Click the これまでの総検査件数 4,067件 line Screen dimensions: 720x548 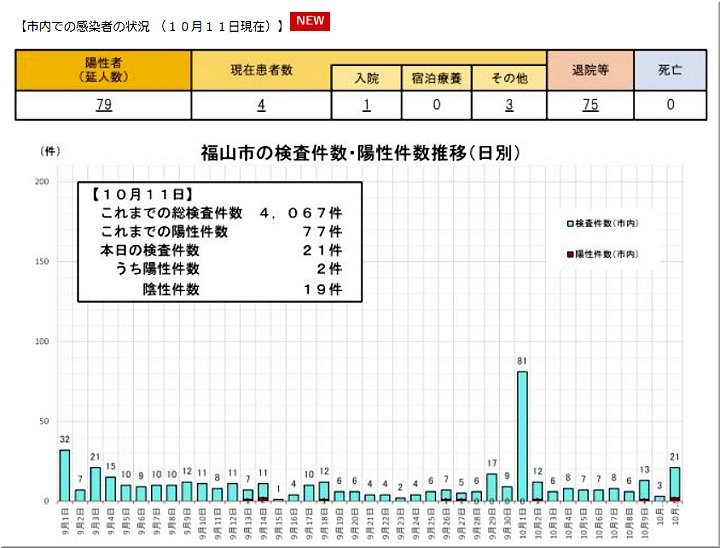tap(220, 213)
